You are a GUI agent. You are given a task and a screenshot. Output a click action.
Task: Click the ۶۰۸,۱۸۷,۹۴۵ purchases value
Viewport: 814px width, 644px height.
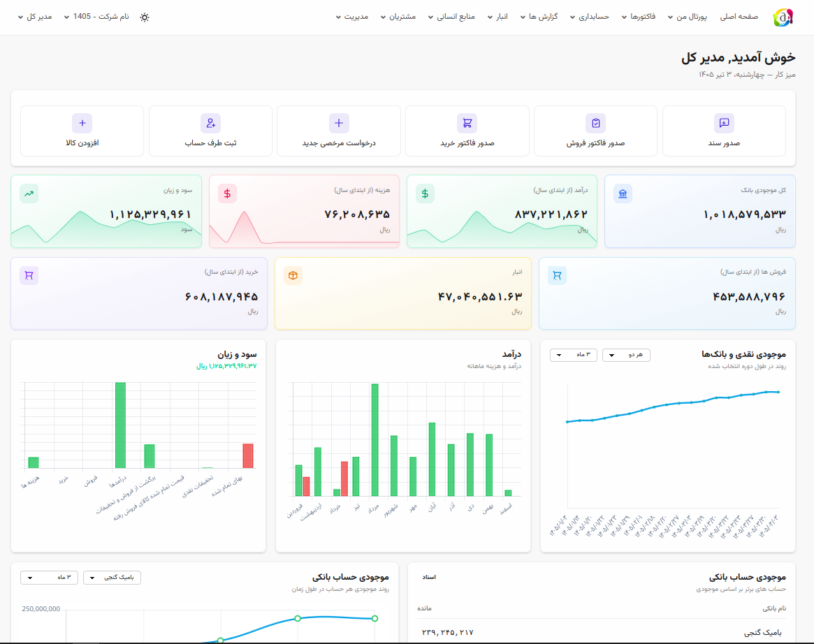[221, 297]
